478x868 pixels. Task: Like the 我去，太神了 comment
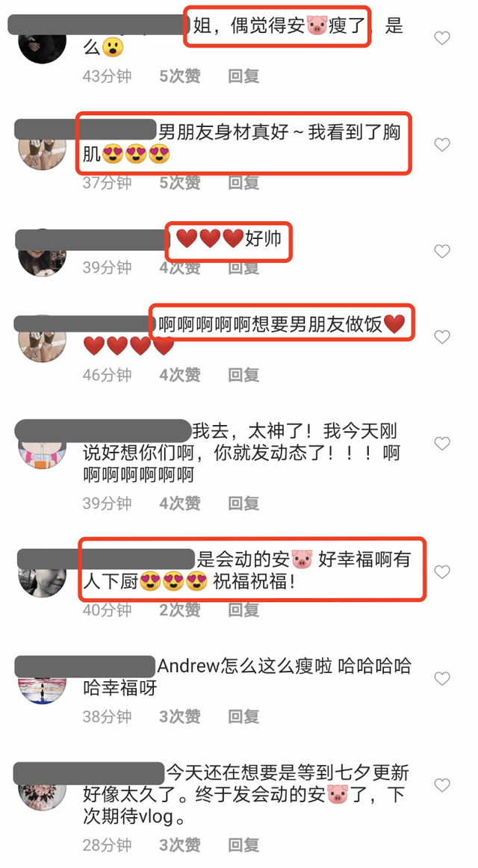[x=442, y=444]
